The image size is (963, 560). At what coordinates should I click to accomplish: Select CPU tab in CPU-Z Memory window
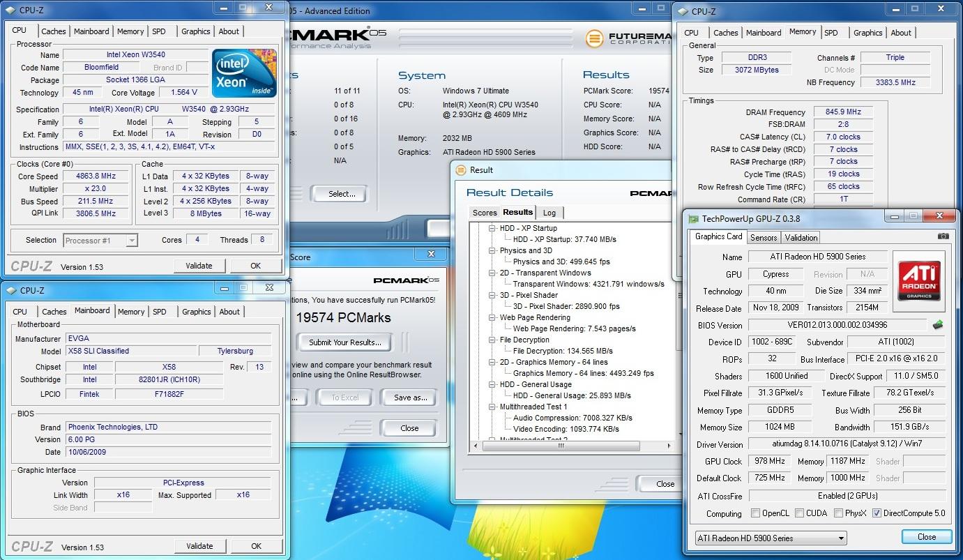pyautogui.click(x=692, y=33)
